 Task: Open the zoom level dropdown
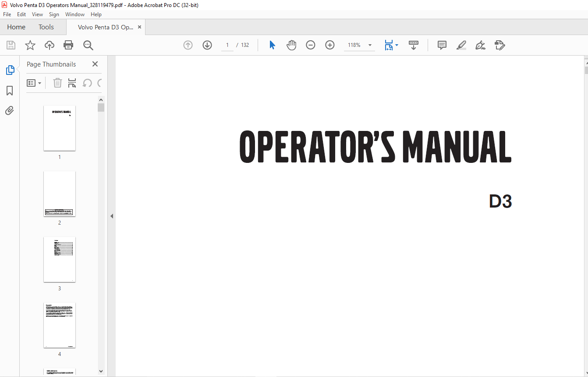click(x=370, y=45)
